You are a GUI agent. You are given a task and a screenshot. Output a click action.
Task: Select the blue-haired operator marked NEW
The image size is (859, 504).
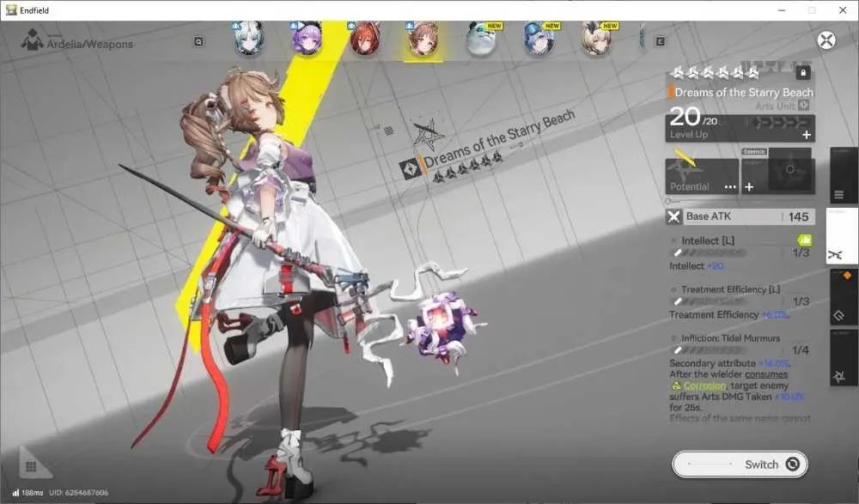[539, 39]
